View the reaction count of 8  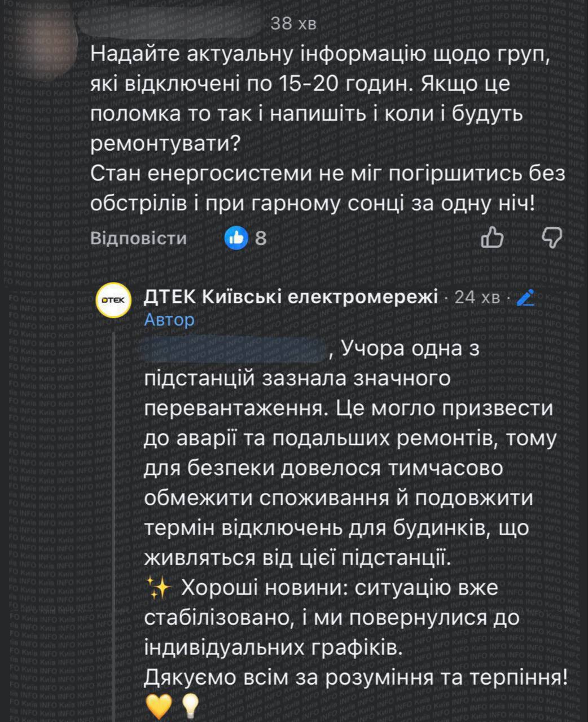(261, 239)
